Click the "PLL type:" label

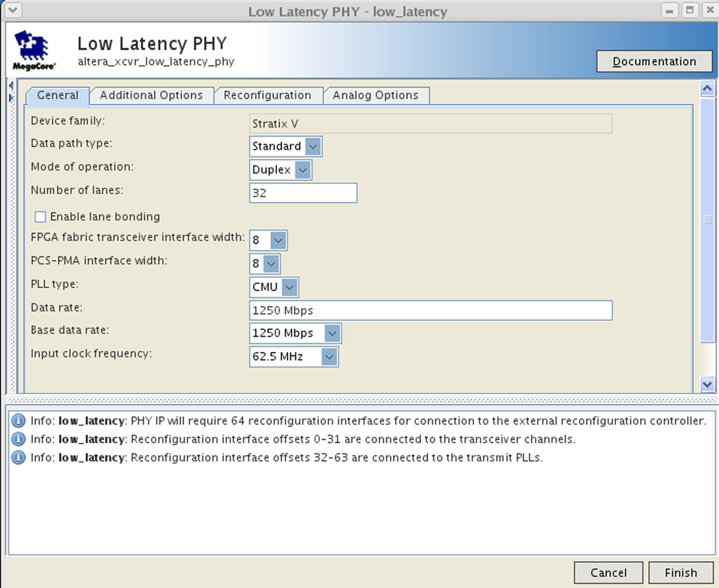click(55, 284)
